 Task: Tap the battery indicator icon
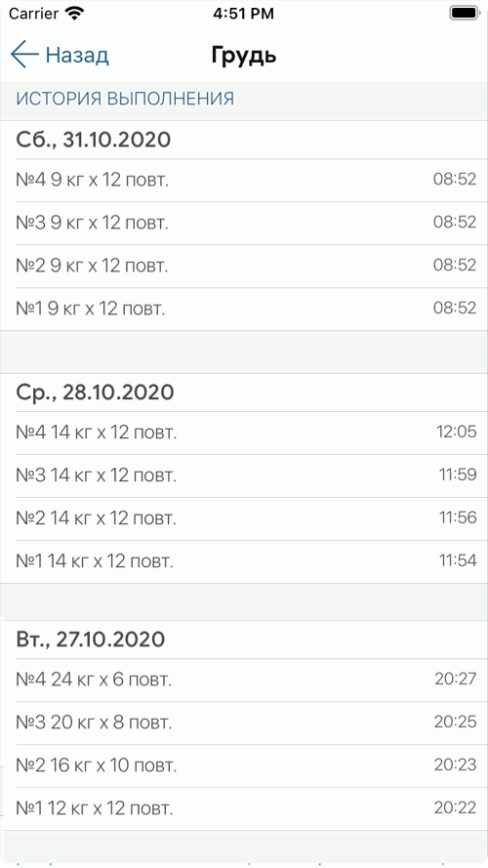tap(464, 14)
